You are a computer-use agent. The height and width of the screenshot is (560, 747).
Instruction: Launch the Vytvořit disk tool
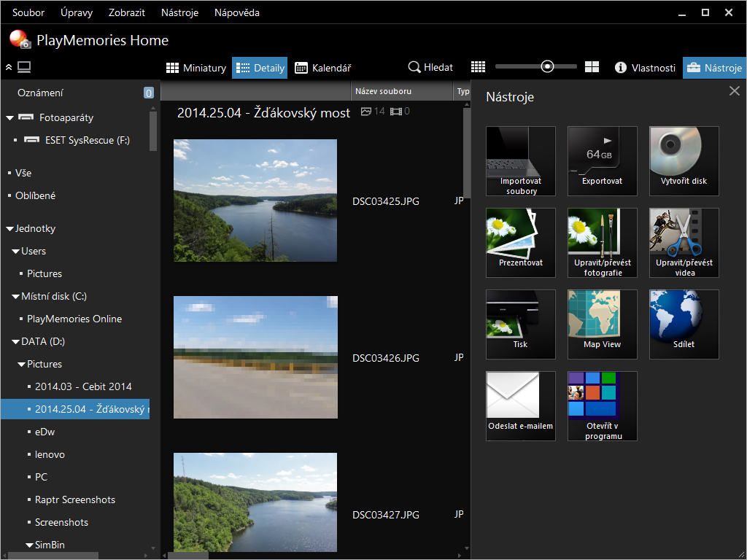pos(684,160)
